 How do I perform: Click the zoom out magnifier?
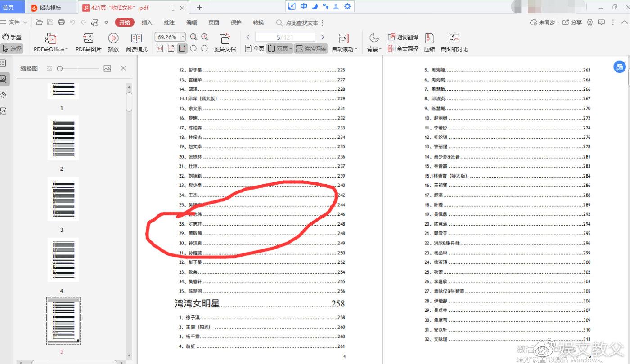(194, 37)
